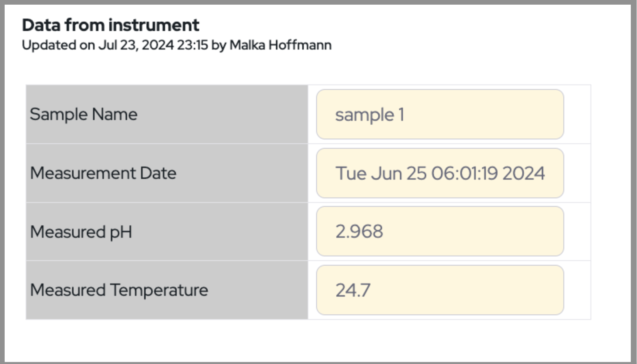Click the word "Temperature" in last row
Screen dimensions: 637x364
pos(159,290)
